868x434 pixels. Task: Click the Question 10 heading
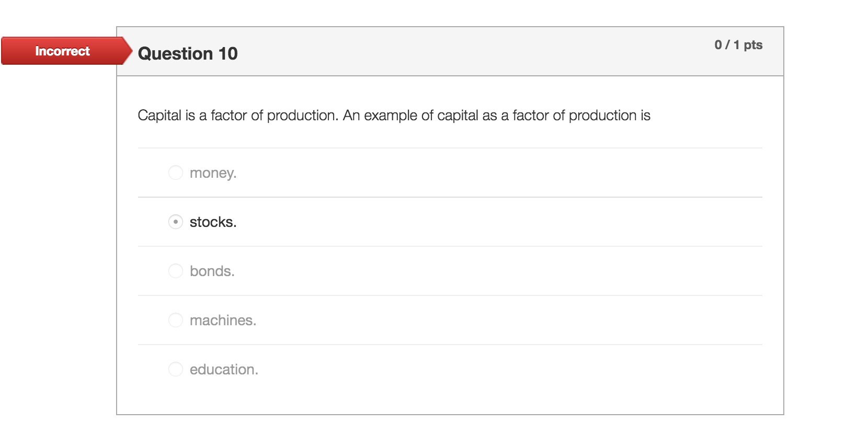pos(188,53)
